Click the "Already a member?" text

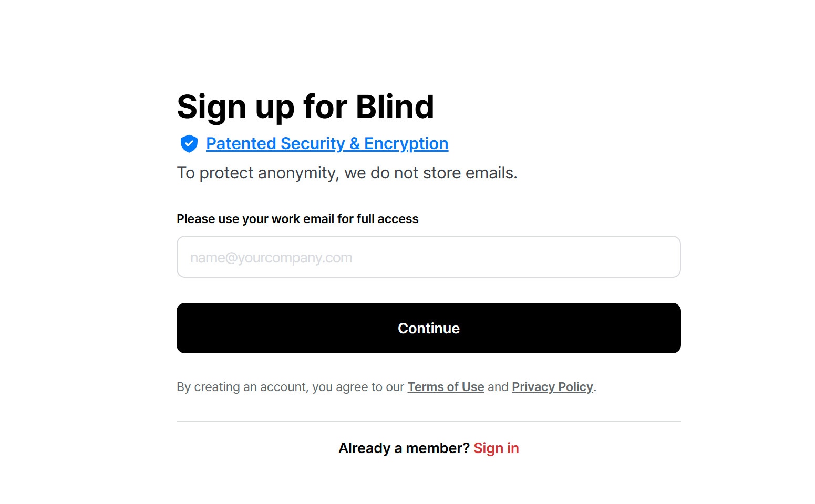[x=404, y=448]
